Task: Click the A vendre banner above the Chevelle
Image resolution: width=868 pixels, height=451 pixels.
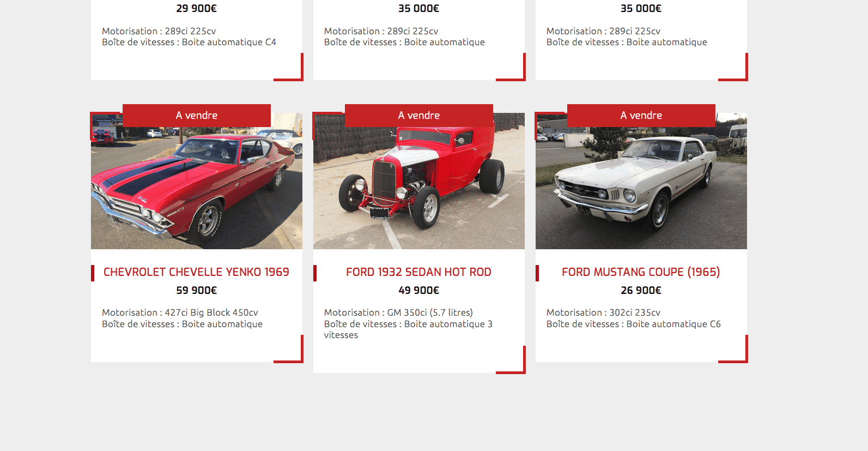Action: (197, 116)
